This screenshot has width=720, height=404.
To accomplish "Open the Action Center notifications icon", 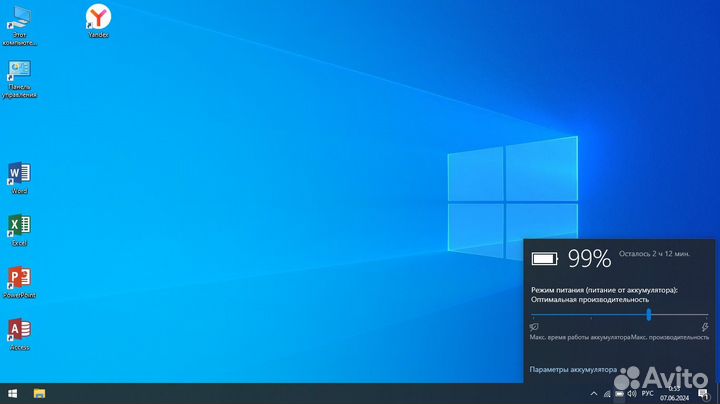I will point(703,394).
